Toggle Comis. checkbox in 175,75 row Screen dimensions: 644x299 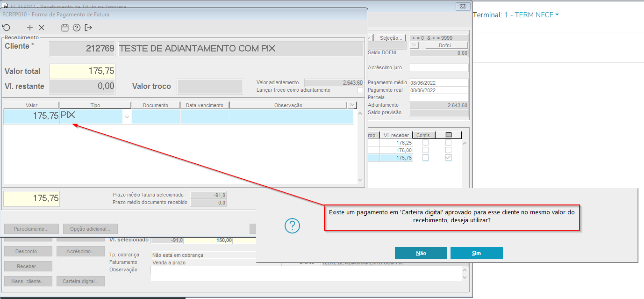425,158
